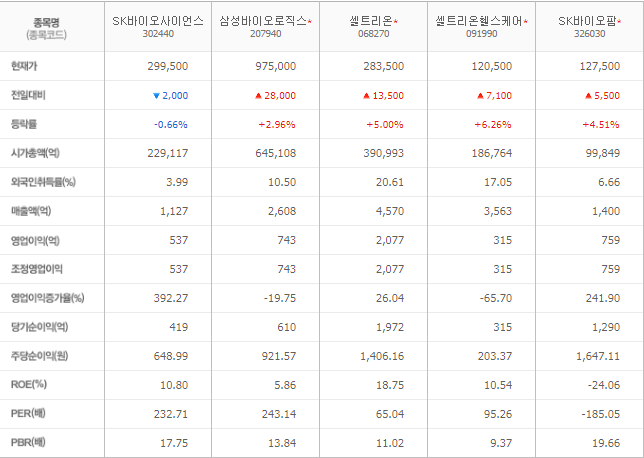Click the 1,972 net income value
This screenshot has width=644, height=458.
390,327
